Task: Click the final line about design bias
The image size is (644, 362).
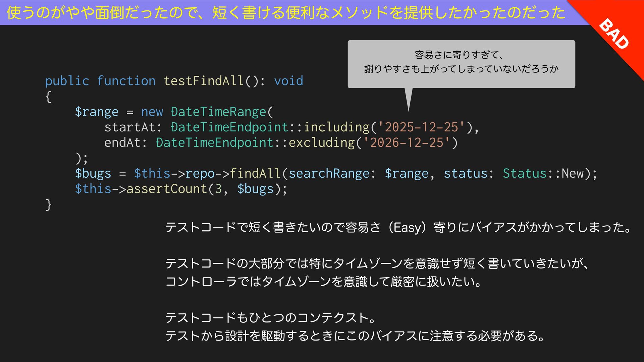Action: coord(356,336)
